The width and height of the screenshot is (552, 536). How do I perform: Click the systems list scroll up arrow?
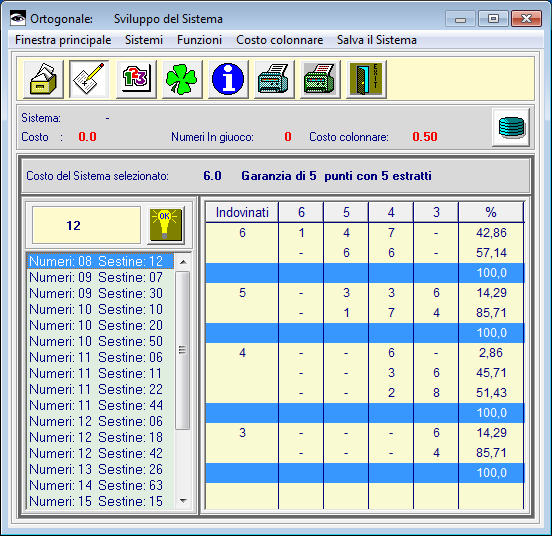(x=183, y=261)
